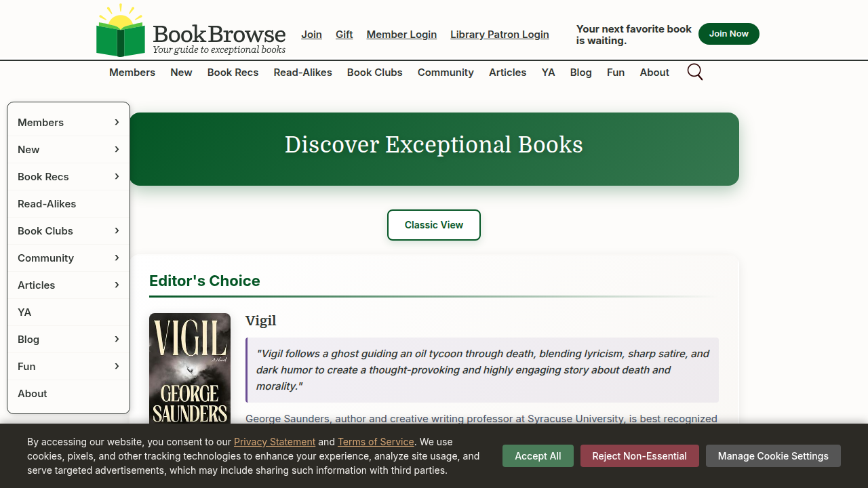Click the BookBrowse logo
Image resolution: width=868 pixels, height=488 pixels.
(191, 30)
